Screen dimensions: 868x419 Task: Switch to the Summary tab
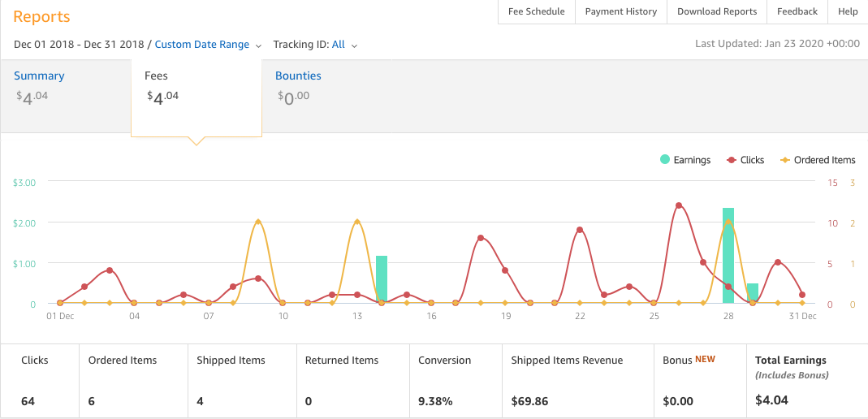pos(39,76)
